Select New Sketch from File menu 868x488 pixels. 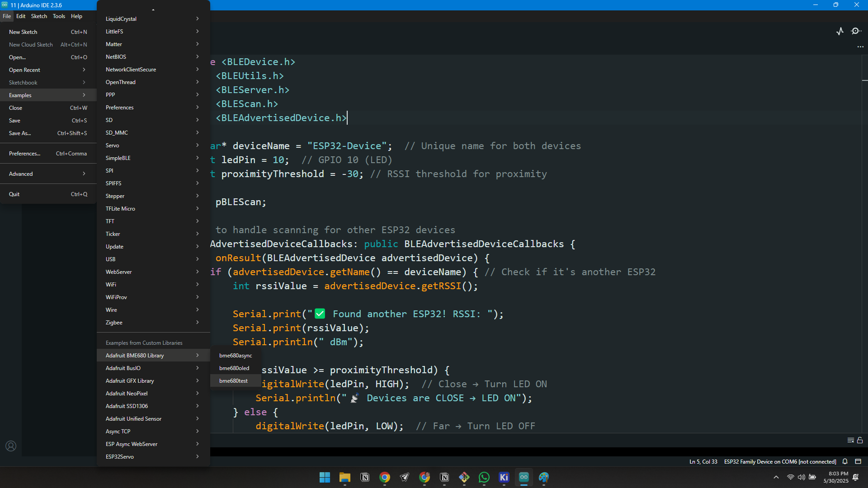pyautogui.click(x=48, y=32)
